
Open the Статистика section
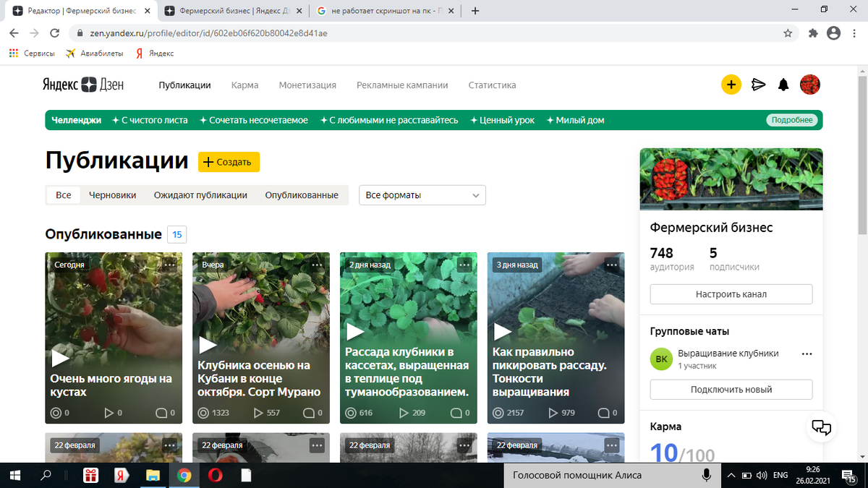coord(491,85)
